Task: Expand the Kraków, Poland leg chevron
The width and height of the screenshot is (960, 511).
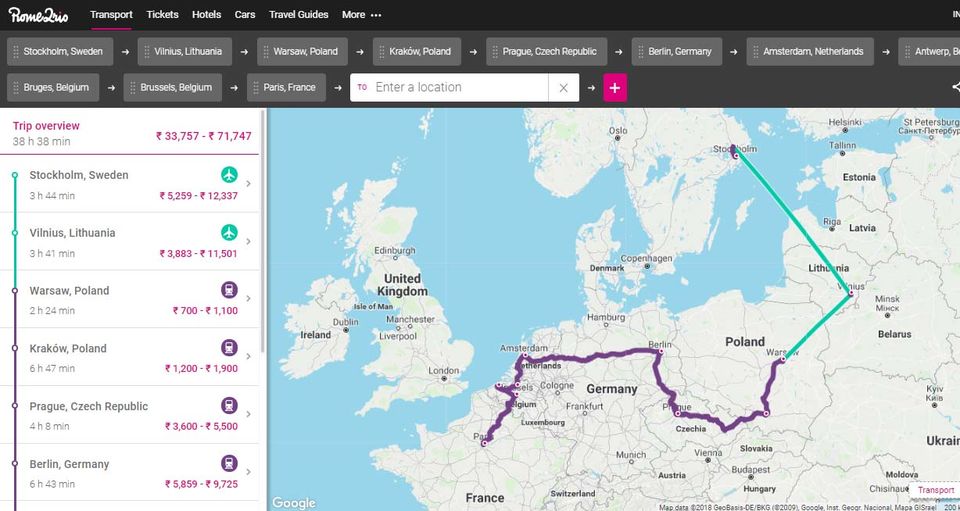Action: tap(249, 356)
